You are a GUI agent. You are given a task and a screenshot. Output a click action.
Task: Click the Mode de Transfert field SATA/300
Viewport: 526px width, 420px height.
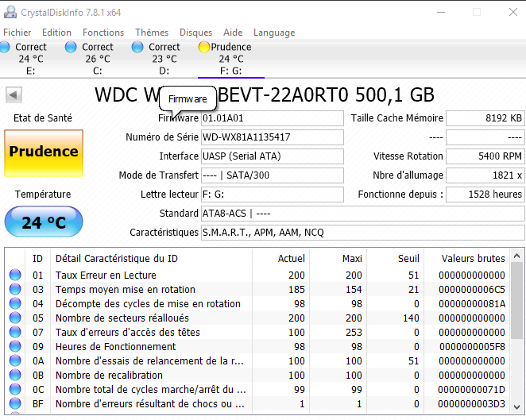[273, 175]
